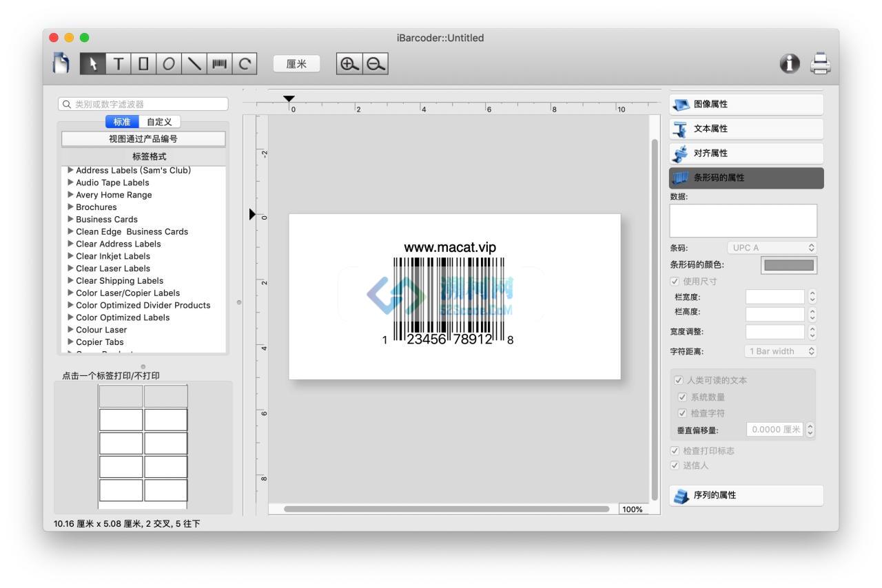
Task: Expand Clear Laser Labels category
Action: click(x=70, y=268)
